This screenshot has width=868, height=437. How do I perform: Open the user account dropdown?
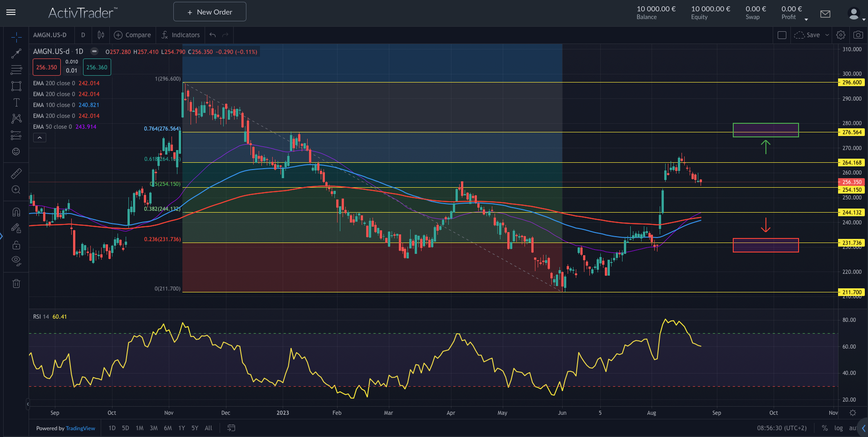[x=855, y=14]
